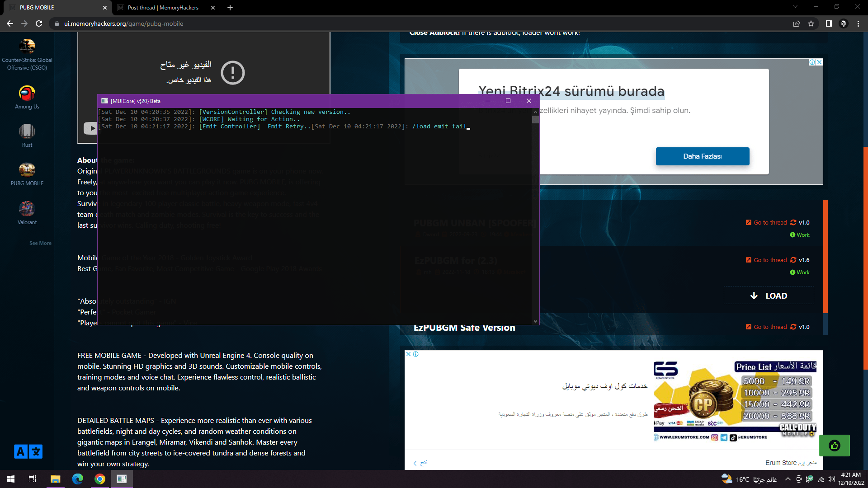The height and width of the screenshot is (488, 868).
Task: Click Daha Fazlası in Bitrix24 ad
Action: (x=703, y=156)
